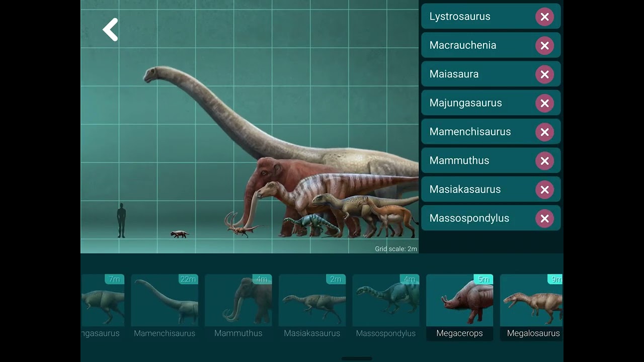Image resolution: width=644 pixels, height=362 pixels.
Task: Select the Mammuthus list label
Action: pos(459,160)
